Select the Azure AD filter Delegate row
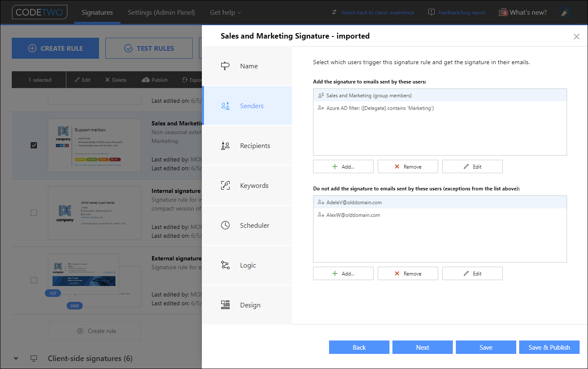Screen dimensions: 588x369 click(x=440, y=108)
